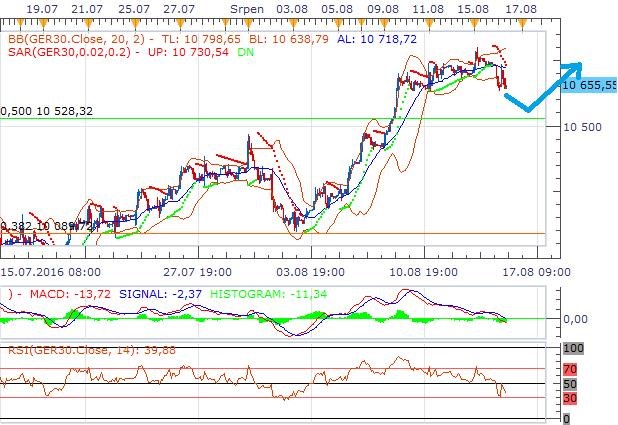Select the MACD: -13,72 value

pos(70,294)
